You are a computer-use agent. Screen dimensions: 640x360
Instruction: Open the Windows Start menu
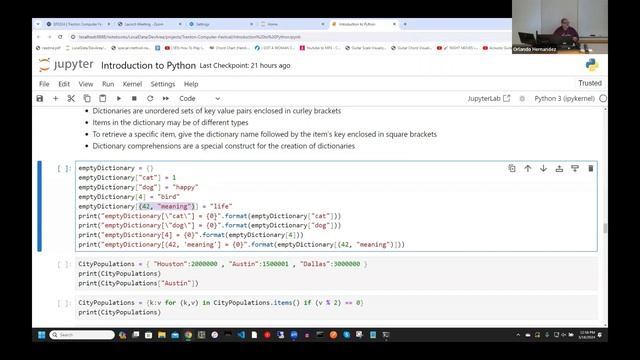click(x=42, y=335)
